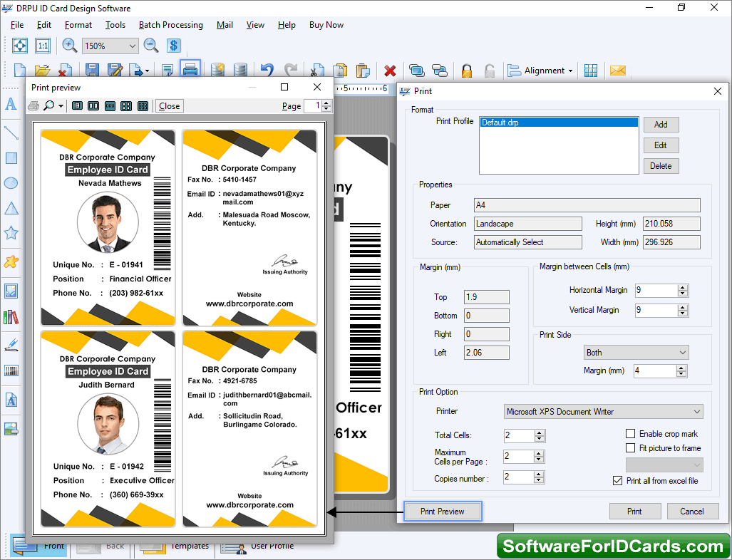732x560 pixels.
Task: Uncheck Print all from excel file
Action: (x=617, y=481)
